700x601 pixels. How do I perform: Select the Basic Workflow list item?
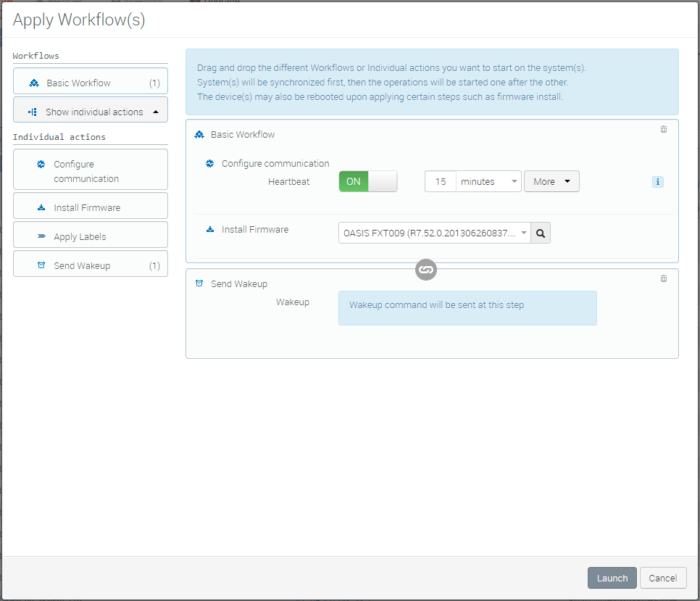point(91,83)
